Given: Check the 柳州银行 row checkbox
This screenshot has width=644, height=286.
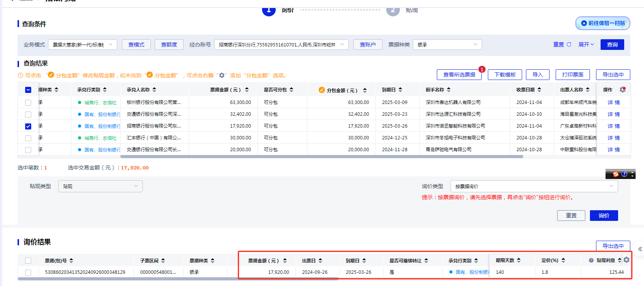Looking at the screenshot, I should [28, 103].
